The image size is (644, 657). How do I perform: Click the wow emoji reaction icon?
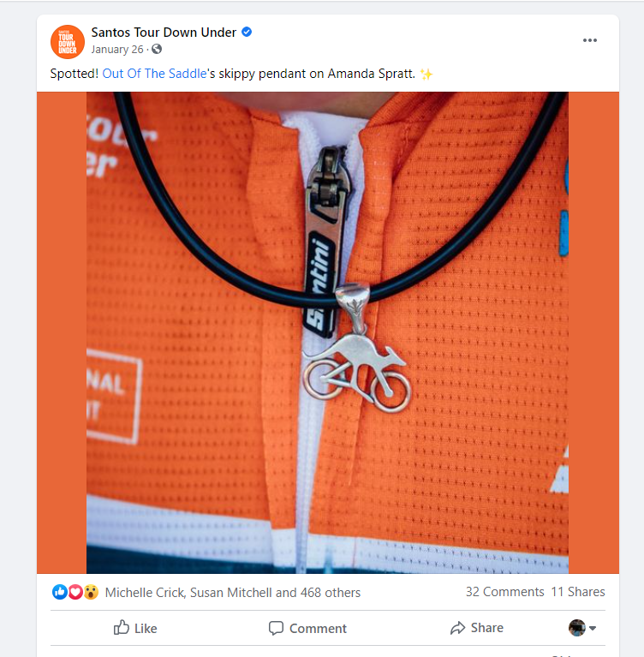[91, 592]
